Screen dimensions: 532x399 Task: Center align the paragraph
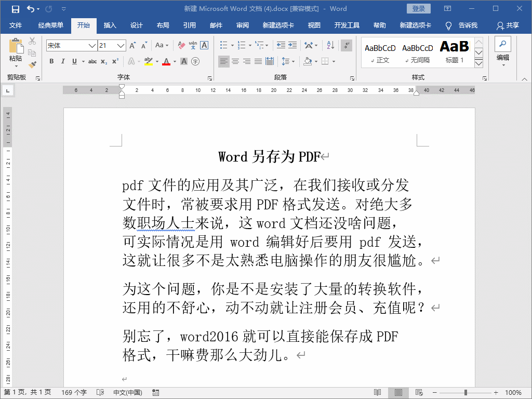(235, 61)
